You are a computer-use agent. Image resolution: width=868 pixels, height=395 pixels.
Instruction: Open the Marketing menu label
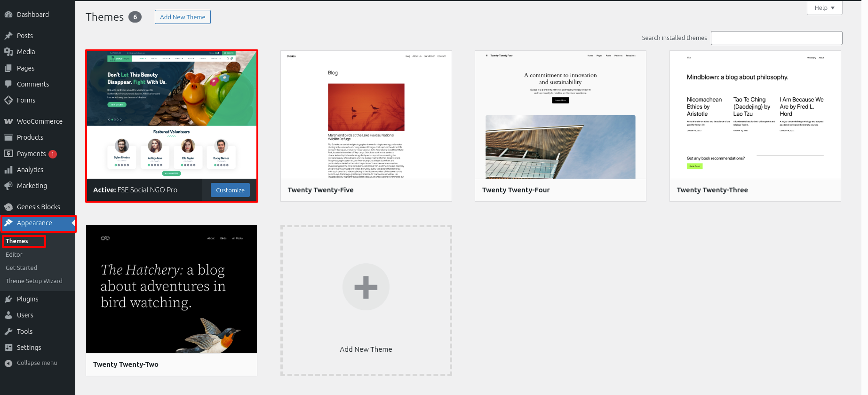[x=32, y=186]
